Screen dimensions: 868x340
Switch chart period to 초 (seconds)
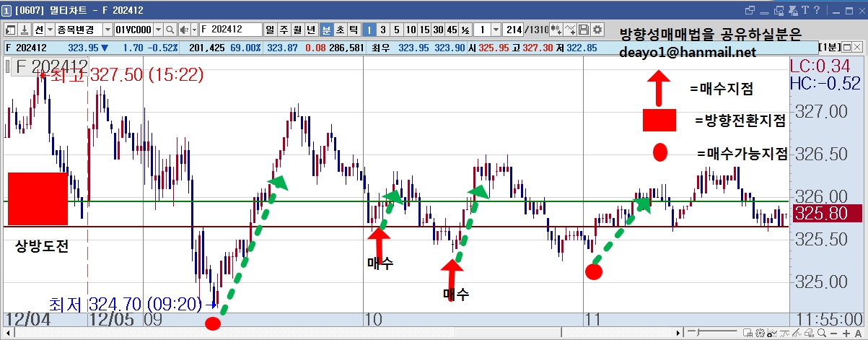(x=339, y=30)
